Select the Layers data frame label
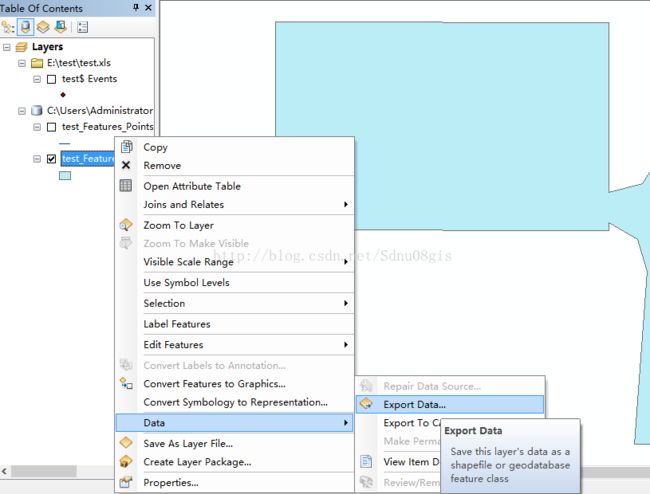The image size is (650, 494). click(x=47, y=47)
